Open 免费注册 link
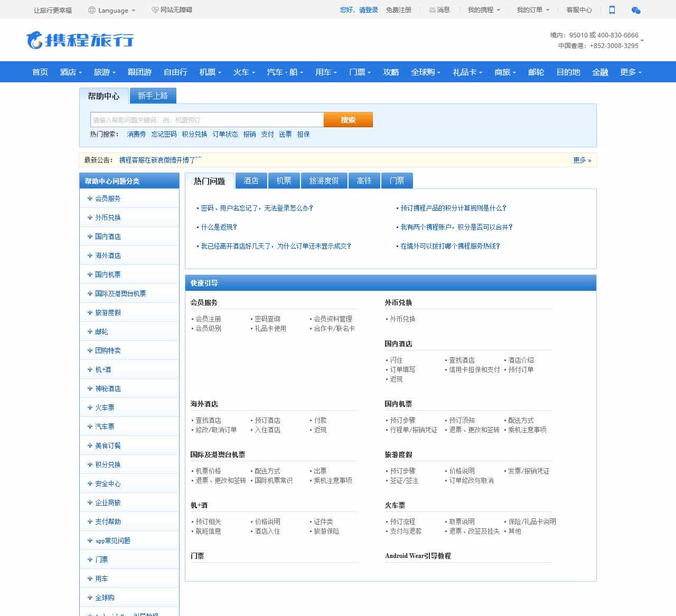The height and width of the screenshot is (616, 676). 398,10
